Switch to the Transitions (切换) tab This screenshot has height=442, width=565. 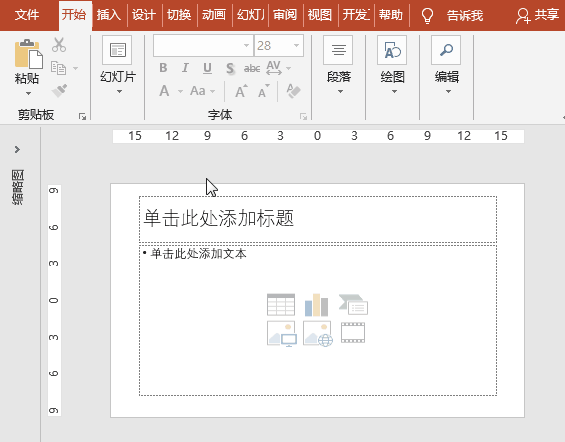pos(179,15)
